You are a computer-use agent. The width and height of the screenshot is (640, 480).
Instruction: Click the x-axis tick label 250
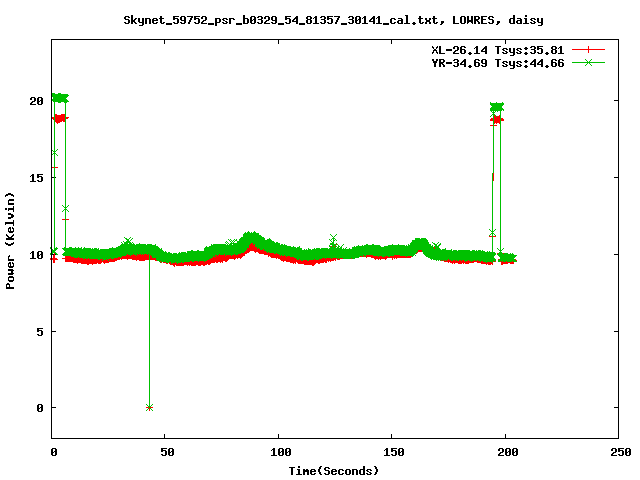pyautogui.click(x=621, y=452)
